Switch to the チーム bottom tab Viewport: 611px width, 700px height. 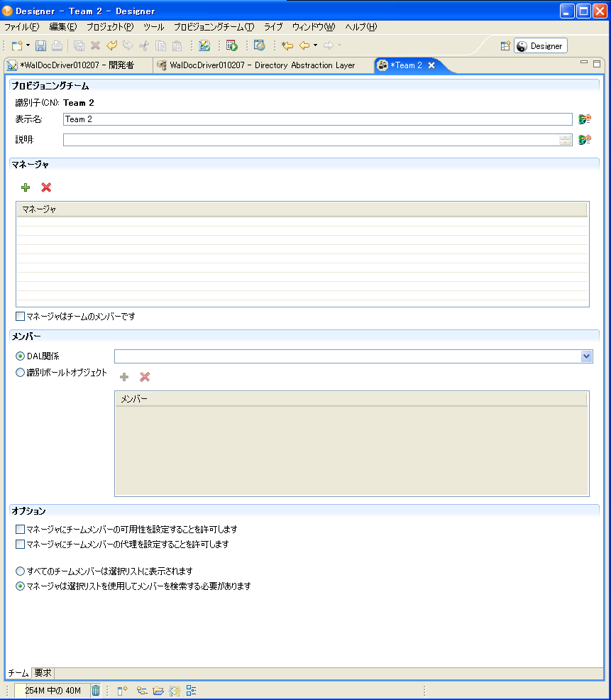pyautogui.click(x=18, y=673)
